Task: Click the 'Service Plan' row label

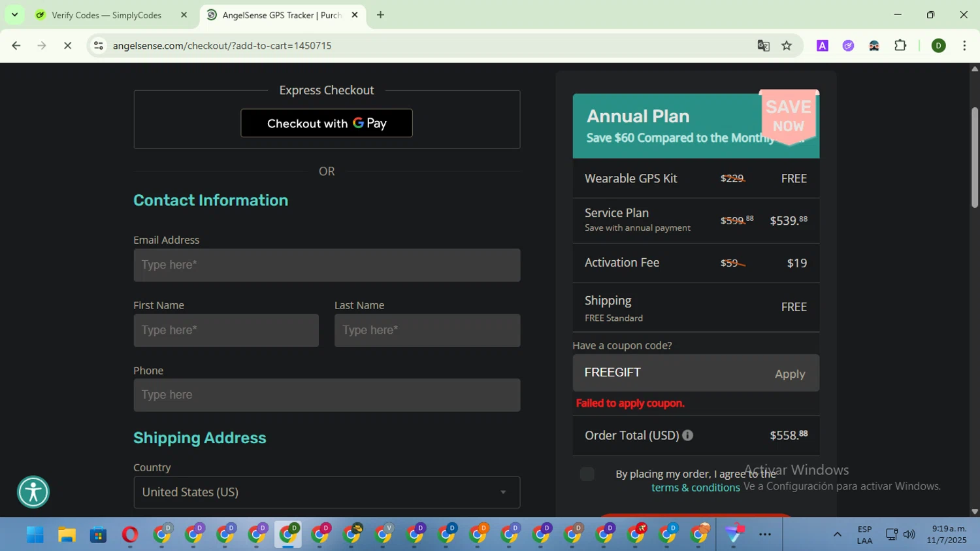Action: tap(616, 213)
